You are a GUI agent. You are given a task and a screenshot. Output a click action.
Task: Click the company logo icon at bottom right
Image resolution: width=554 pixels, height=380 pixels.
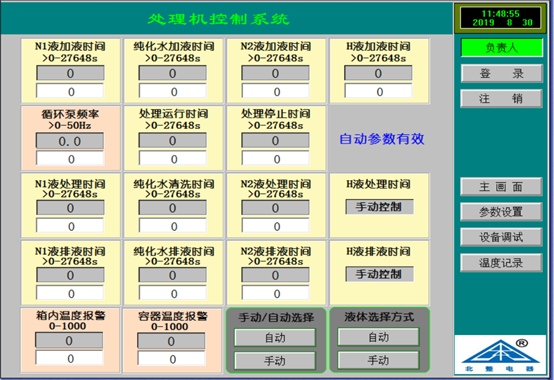(x=500, y=355)
